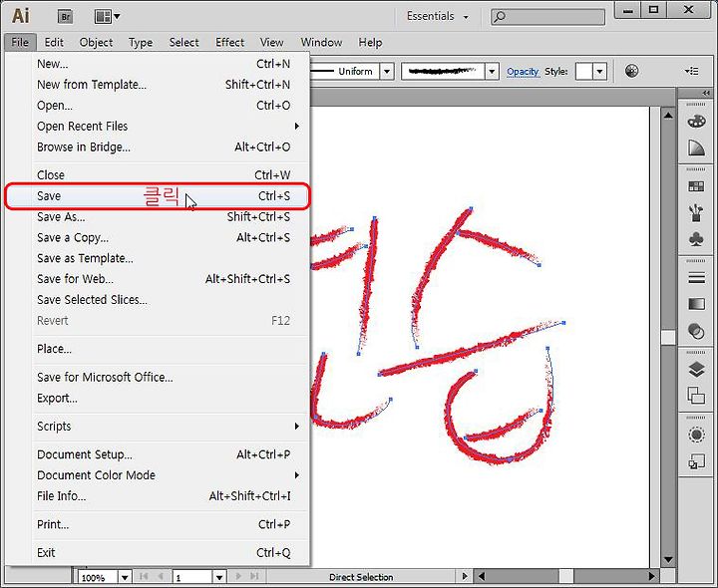Open the Window menu
The width and height of the screenshot is (718, 588).
[x=321, y=43]
